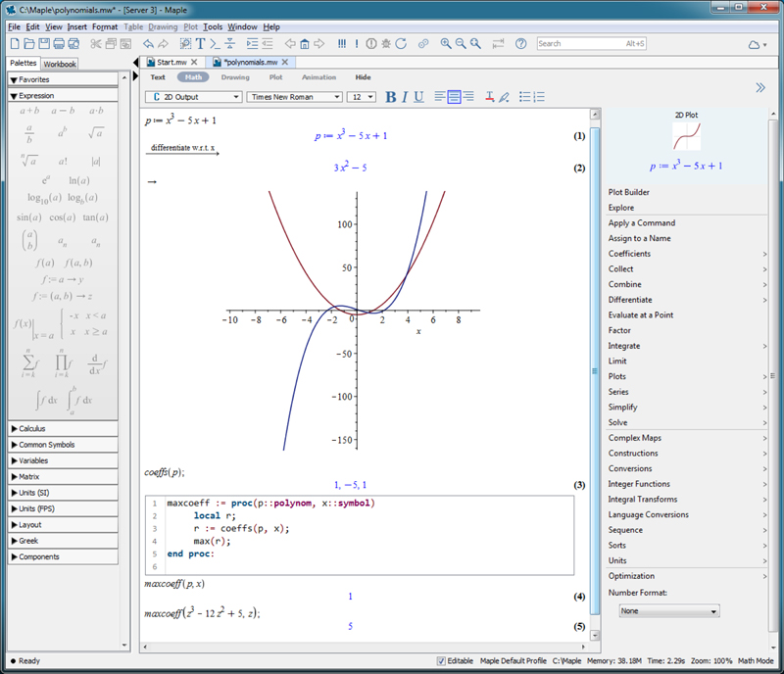The image size is (784, 674).
Task: Apply bold formatting with B icon
Action: pyautogui.click(x=391, y=97)
